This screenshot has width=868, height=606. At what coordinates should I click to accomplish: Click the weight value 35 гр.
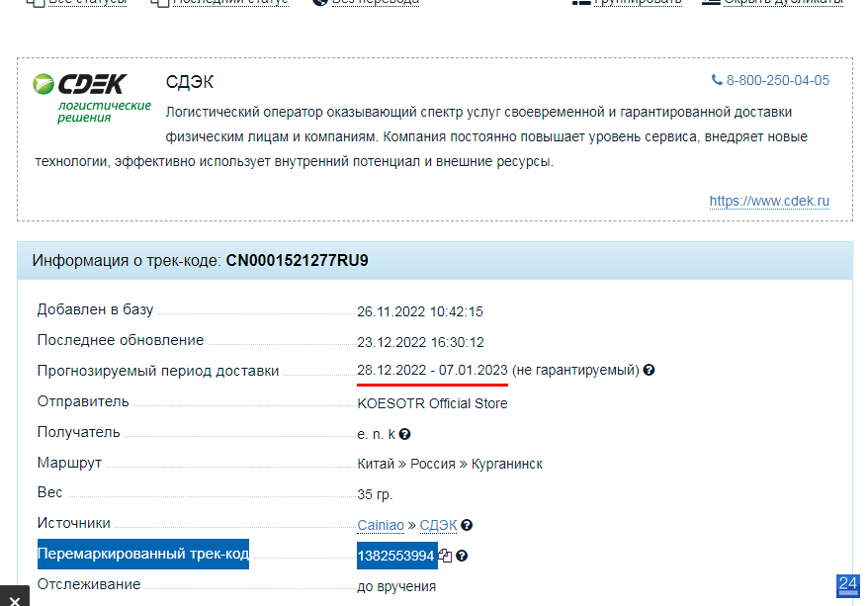(375, 494)
